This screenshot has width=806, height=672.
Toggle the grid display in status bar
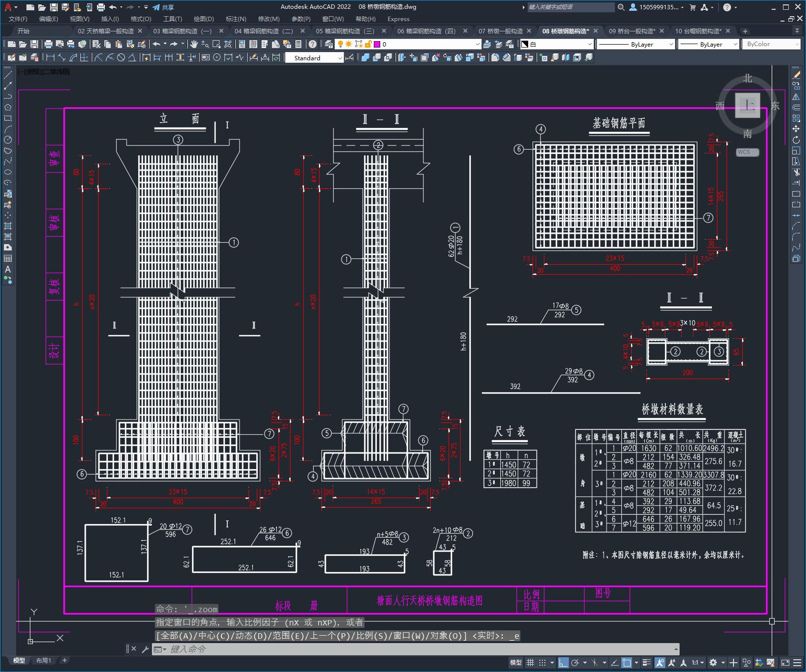530,663
